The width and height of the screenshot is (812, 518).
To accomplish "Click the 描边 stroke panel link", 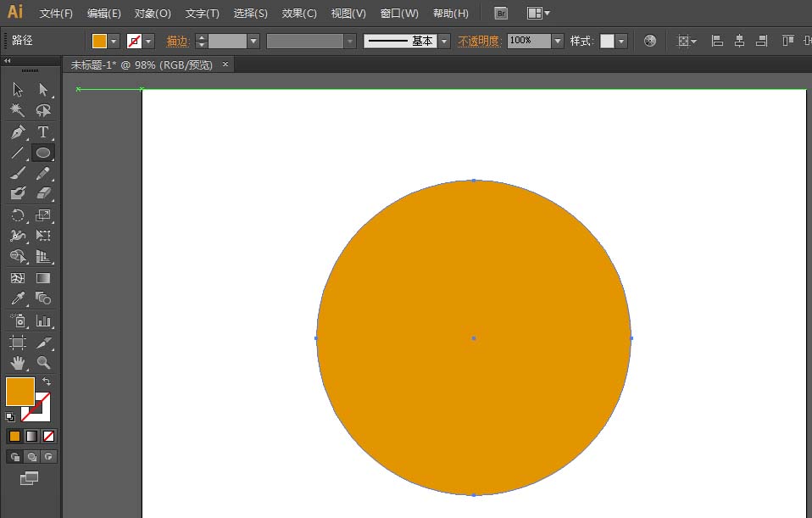I will pyautogui.click(x=177, y=41).
